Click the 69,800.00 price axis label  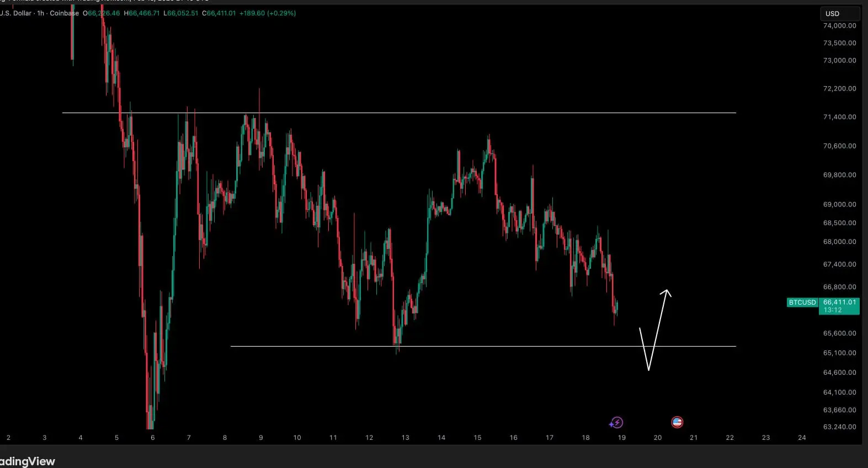coord(839,175)
